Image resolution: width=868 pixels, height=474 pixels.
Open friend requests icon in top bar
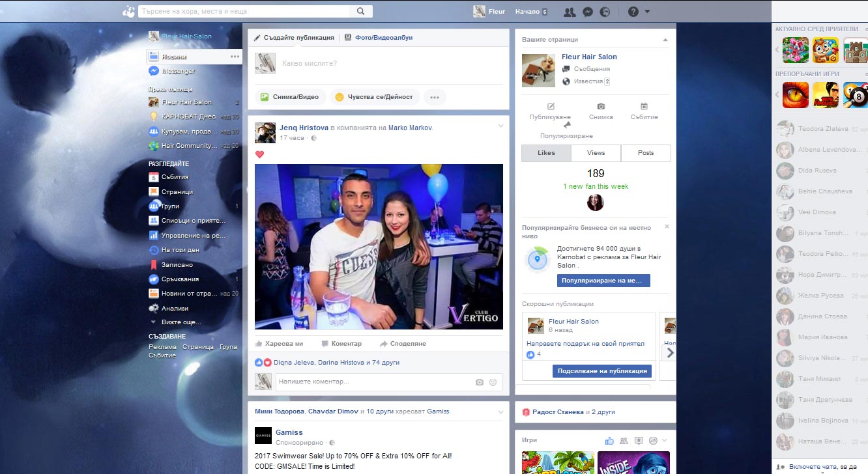click(569, 12)
